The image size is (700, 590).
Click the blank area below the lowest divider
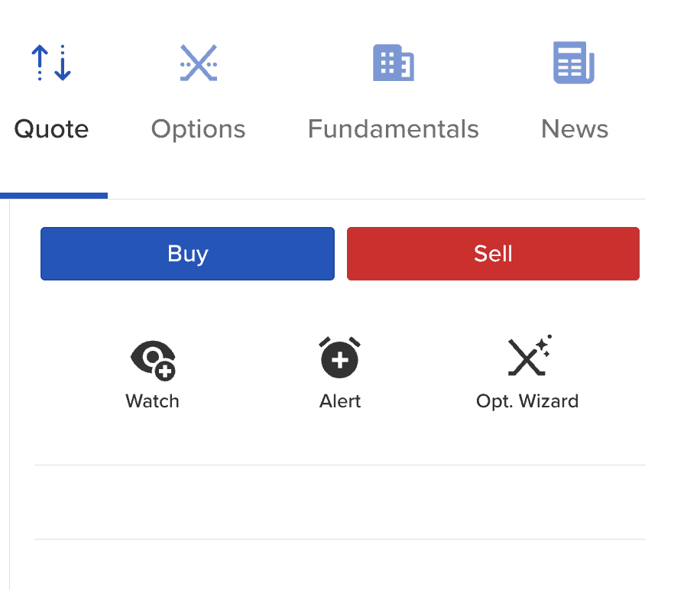pyautogui.click(x=340, y=566)
